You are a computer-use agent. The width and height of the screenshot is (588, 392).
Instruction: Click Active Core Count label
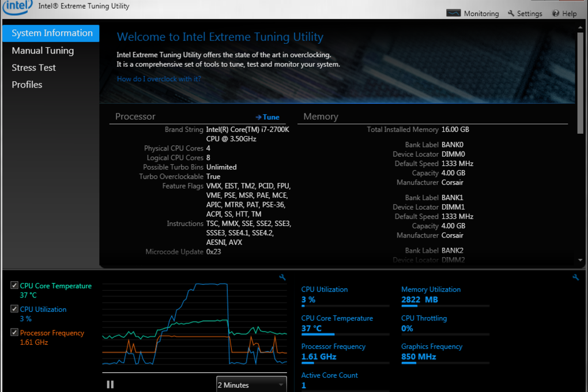pyautogui.click(x=329, y=375)
